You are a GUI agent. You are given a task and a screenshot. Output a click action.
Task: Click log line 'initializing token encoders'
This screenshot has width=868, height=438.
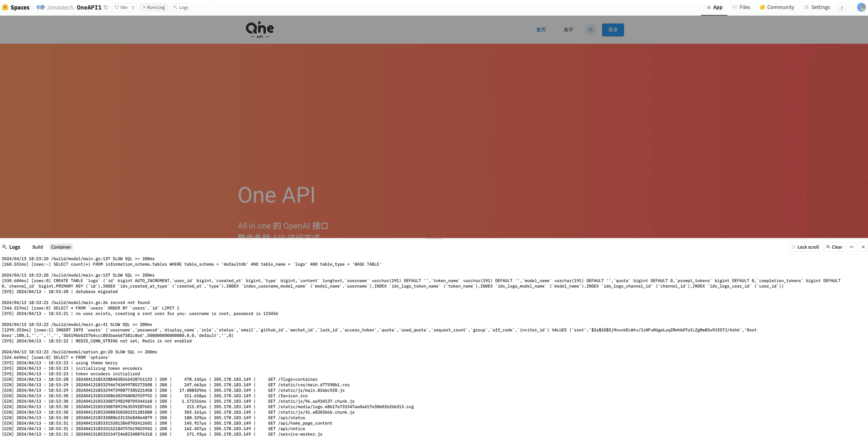pyautogui.click(x=72, y=368)
